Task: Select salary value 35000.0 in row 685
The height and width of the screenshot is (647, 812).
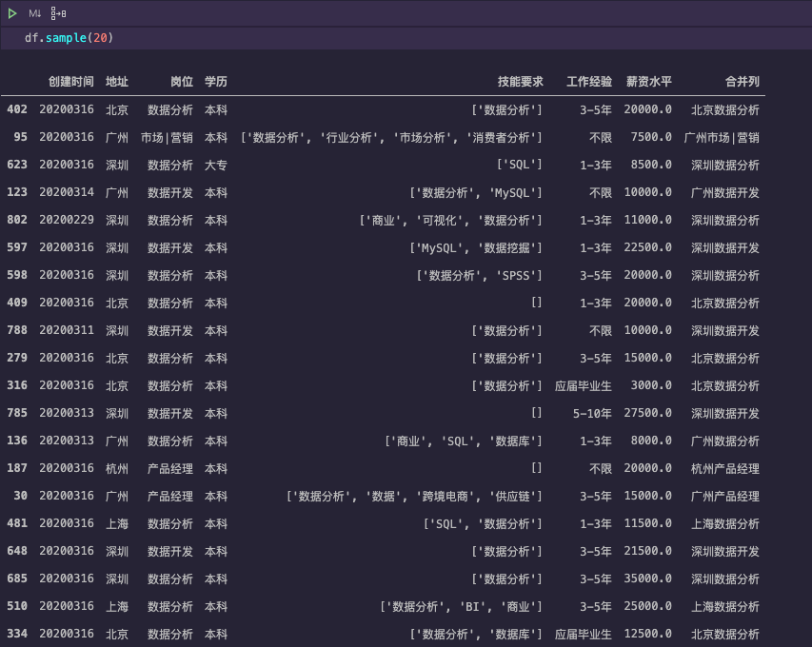Action: 647,578
